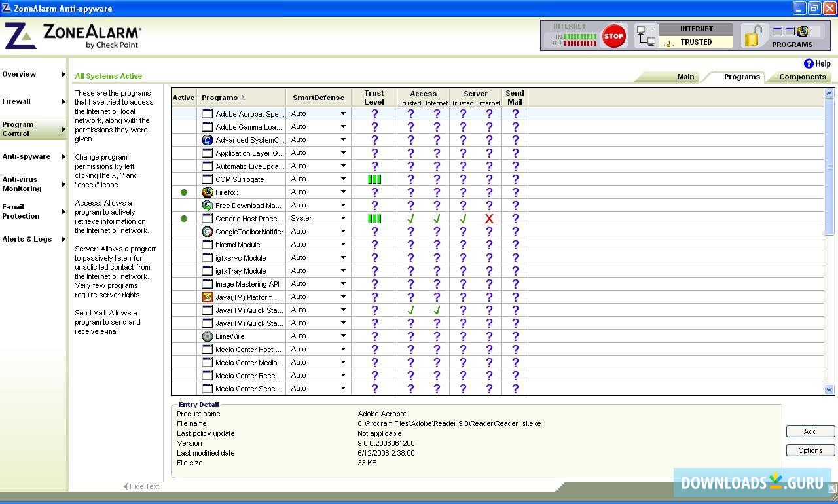Select the Adobe Gamma Loader program name
This screenshot has height=504, width=838.
click(249, 127)
